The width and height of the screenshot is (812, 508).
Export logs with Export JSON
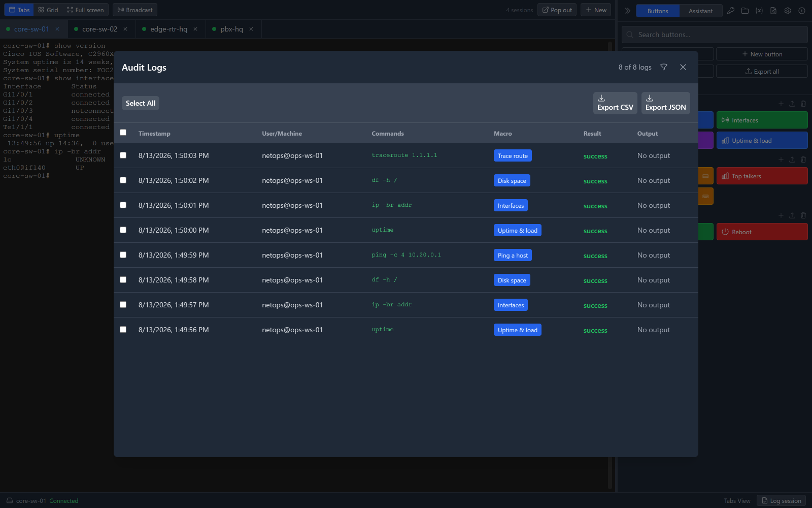tap(666, 103)
